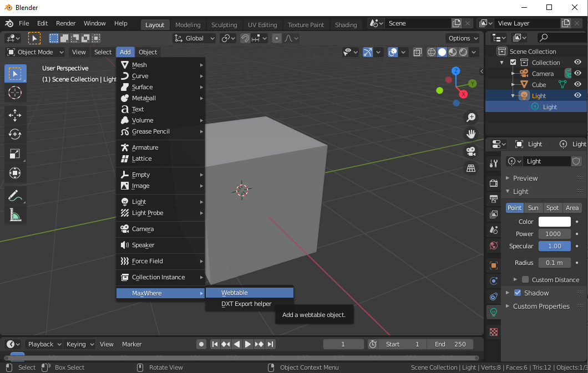Open the Mesh submenu

pyautogui.click(x=160, y=65)
